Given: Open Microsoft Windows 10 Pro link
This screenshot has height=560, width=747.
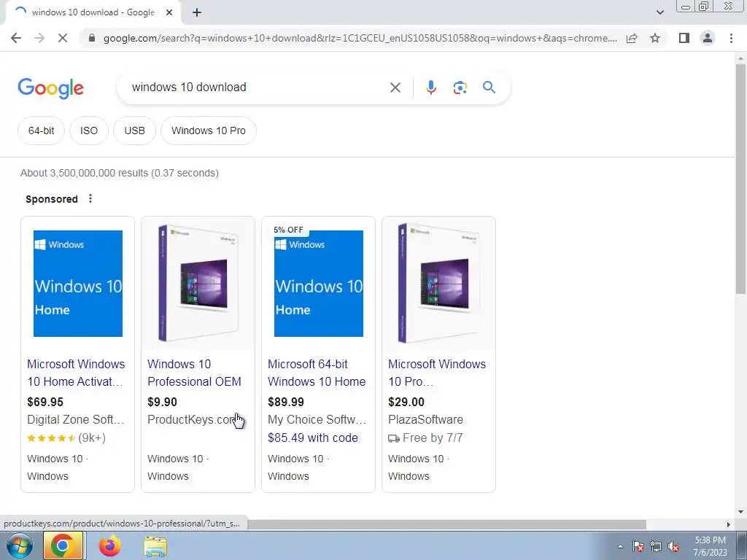Looking at the screenshot, I should [x=437, y=373].
